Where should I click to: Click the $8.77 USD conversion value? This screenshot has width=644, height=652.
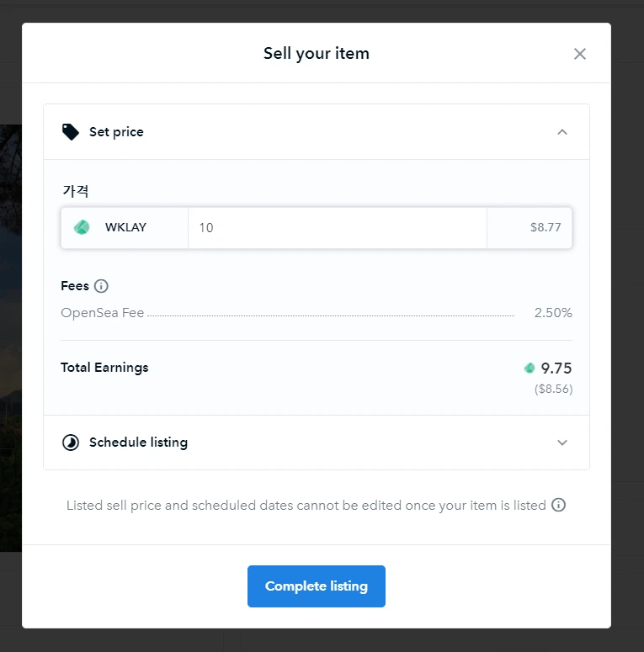(x=546, y=227)
